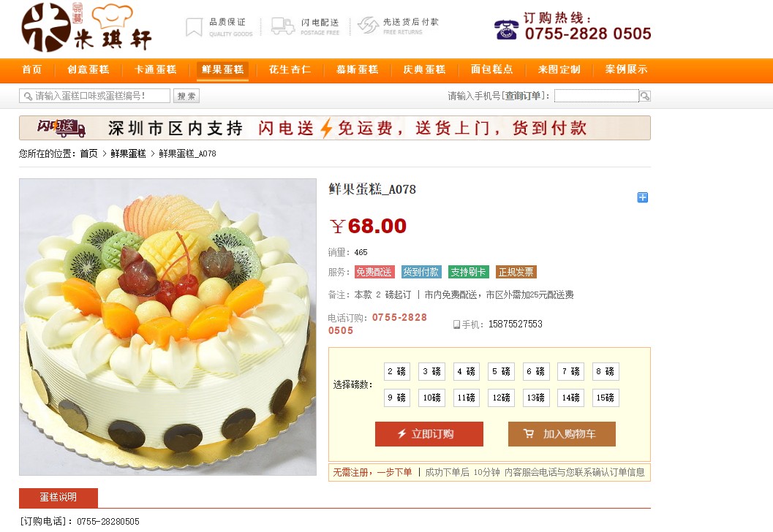The height and width of the screenshot is (532, 773).
Task: Click the lightning delivery truck icon
Action: [x=283, y=26]
